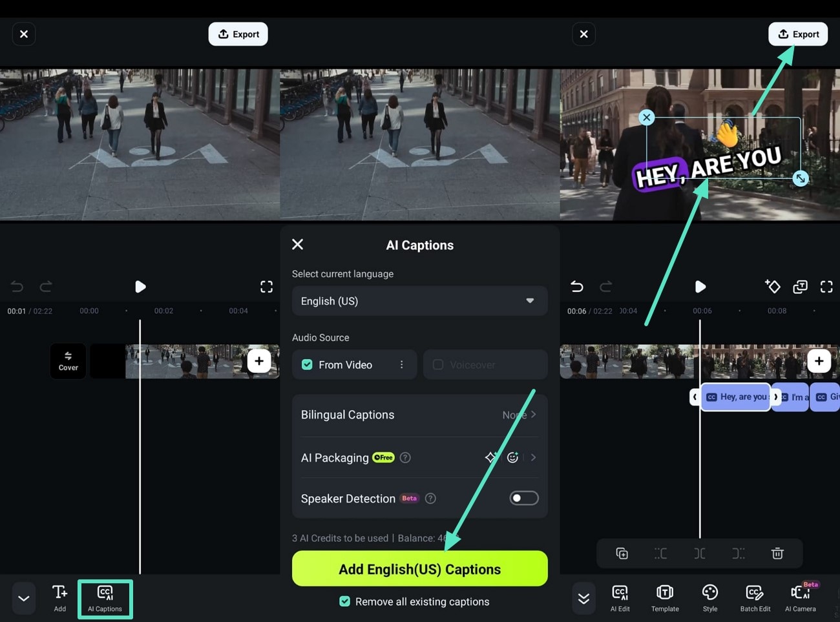
Task: Collapse the right toolbar double chevron
Action: tap(583, 598)
